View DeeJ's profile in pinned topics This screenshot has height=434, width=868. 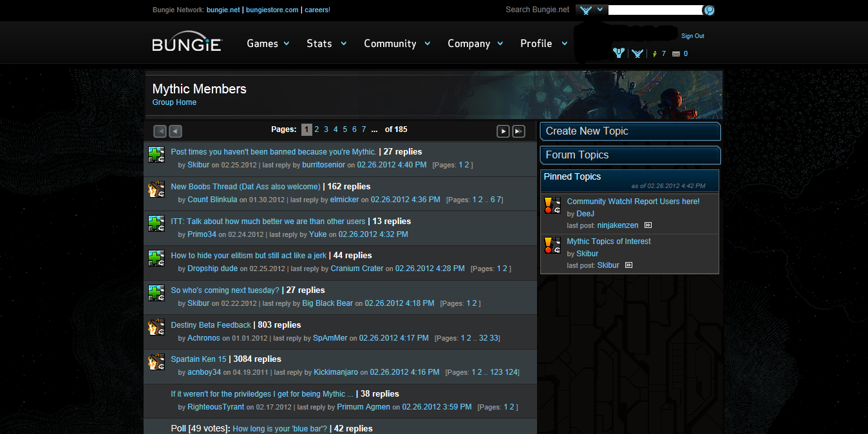click(585, 214)
